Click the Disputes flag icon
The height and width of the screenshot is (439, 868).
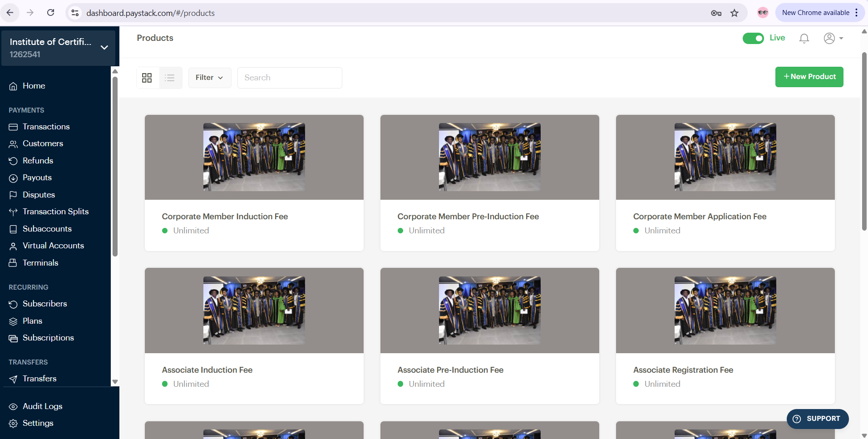click(13, 195)
